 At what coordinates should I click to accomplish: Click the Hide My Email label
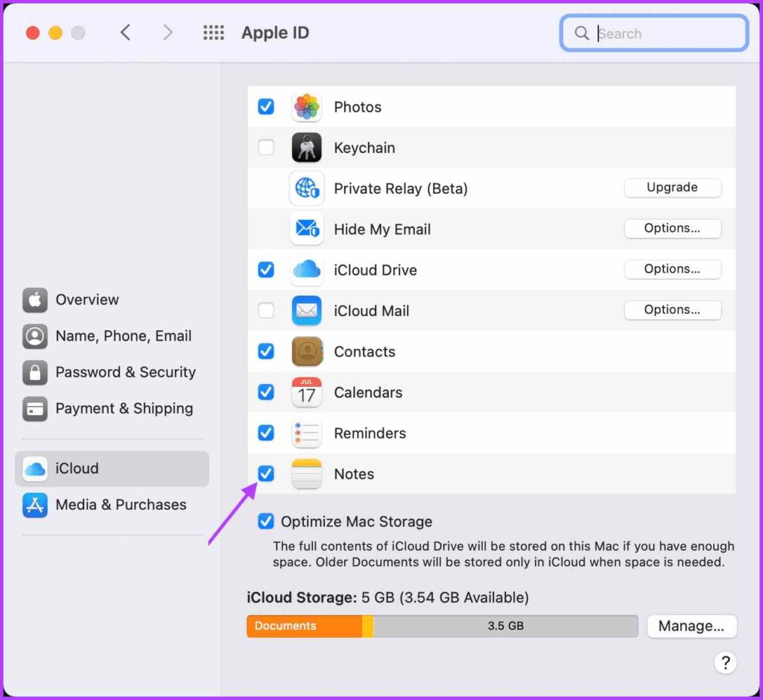[382, 230]
